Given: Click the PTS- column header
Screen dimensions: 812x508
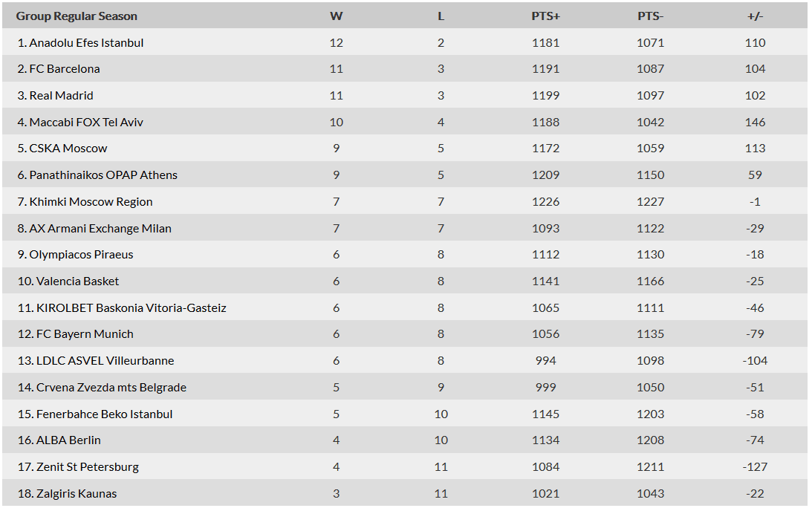Looking at the screenshot, I should click(651, 16).
